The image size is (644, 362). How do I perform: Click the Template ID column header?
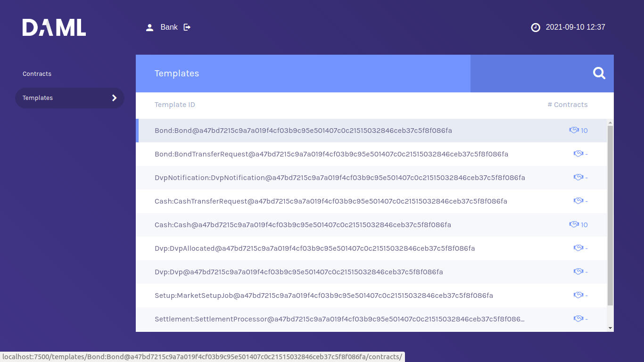[x=174, y=105]
